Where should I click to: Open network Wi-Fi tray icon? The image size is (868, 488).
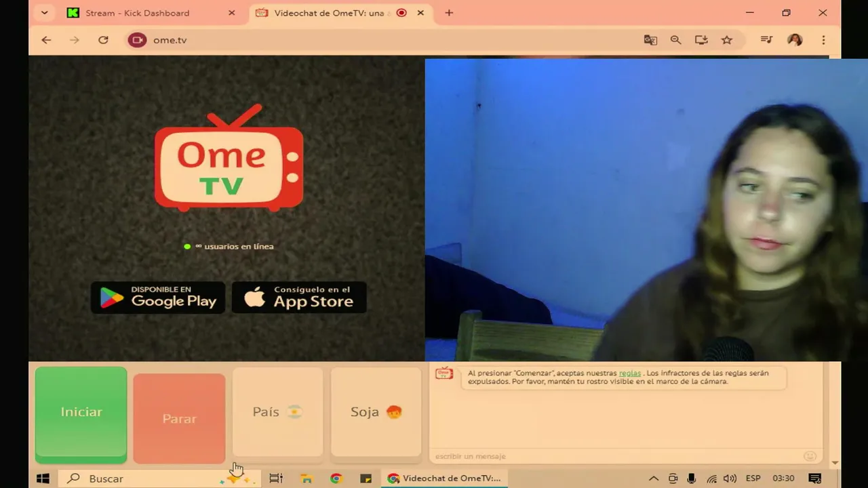coord(711,479)
